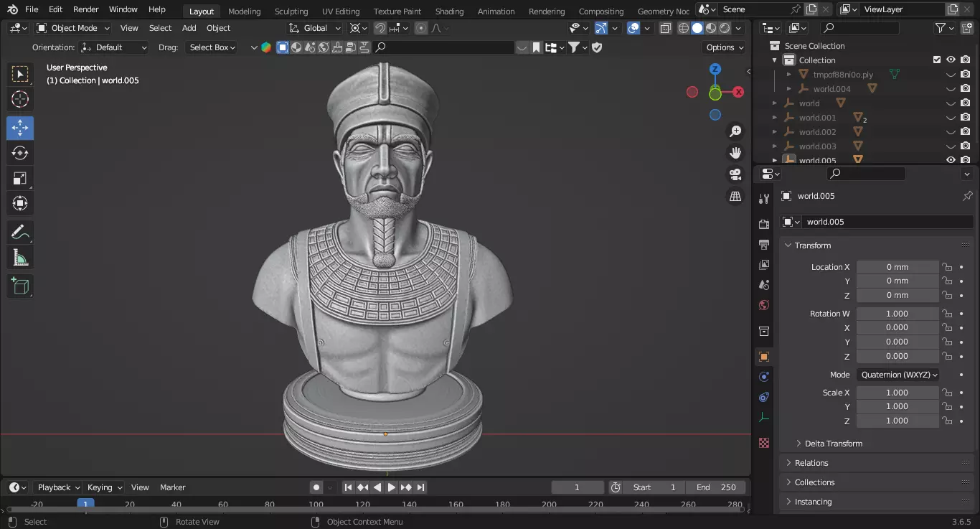Show world.004 in viewport
The height and width of the screenshot is (529, 980).
951,88
